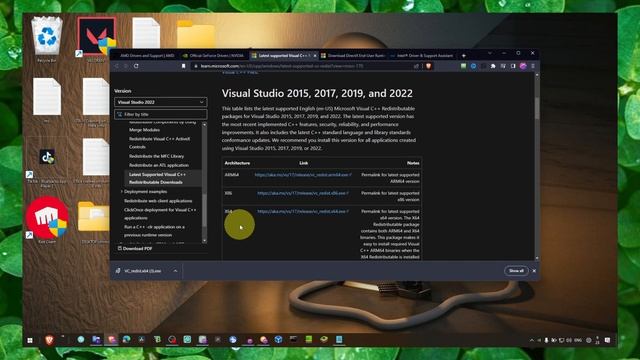Click the ARM64 architecture cell
The width and height of the screenshot is (640, 360).
pyautogui.click(x=231, y=175)
